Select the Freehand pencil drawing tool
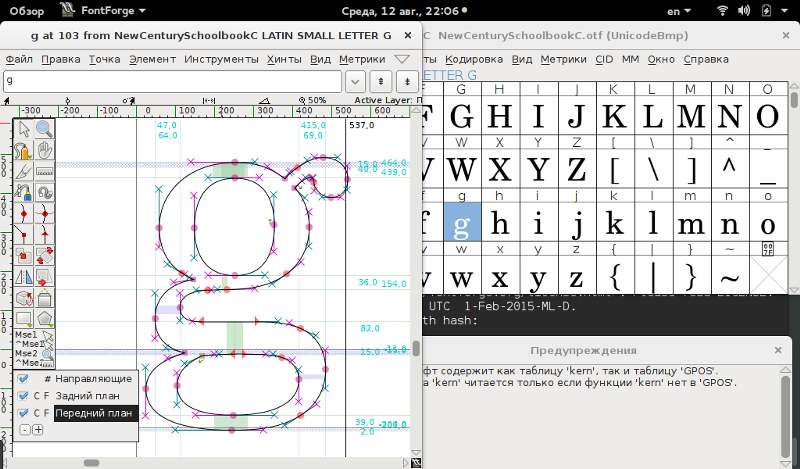The height and width of the screenshot is (469, 800). pos(23,151)
